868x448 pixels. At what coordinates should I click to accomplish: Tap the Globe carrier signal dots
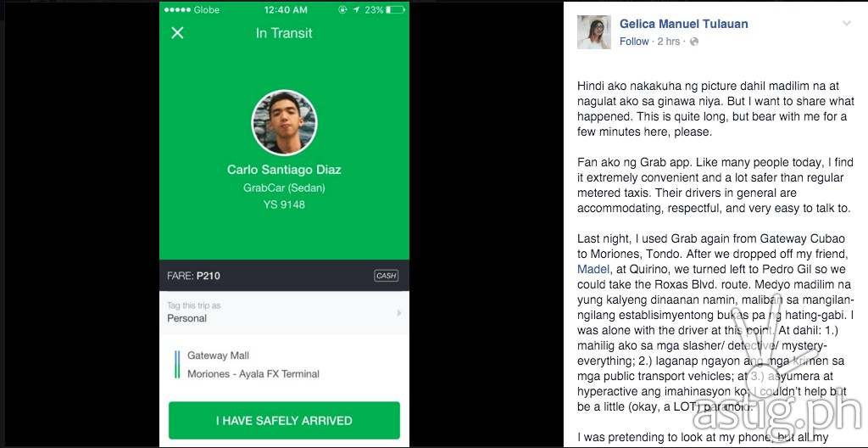pyautogui.click(x=178, y=10)
